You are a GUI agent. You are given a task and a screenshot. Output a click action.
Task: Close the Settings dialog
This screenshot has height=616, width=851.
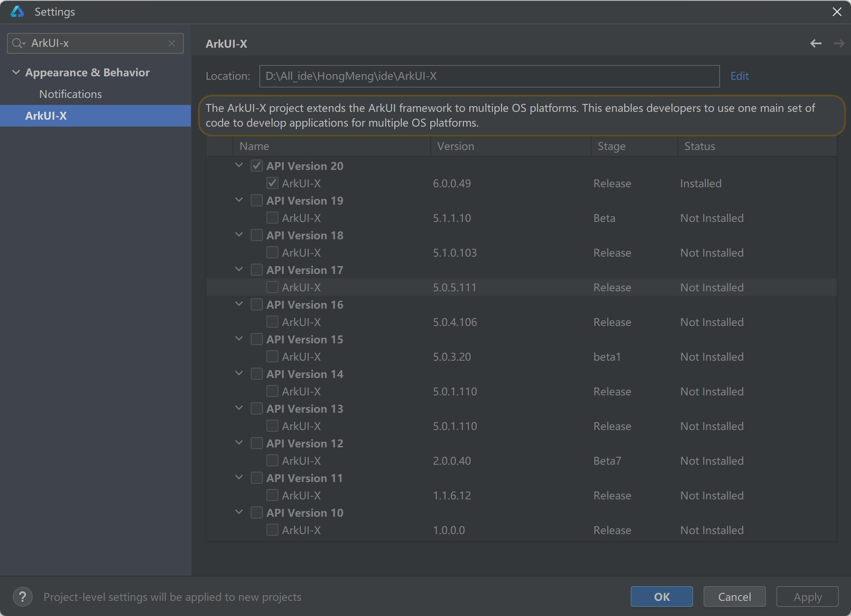(837, 12)
